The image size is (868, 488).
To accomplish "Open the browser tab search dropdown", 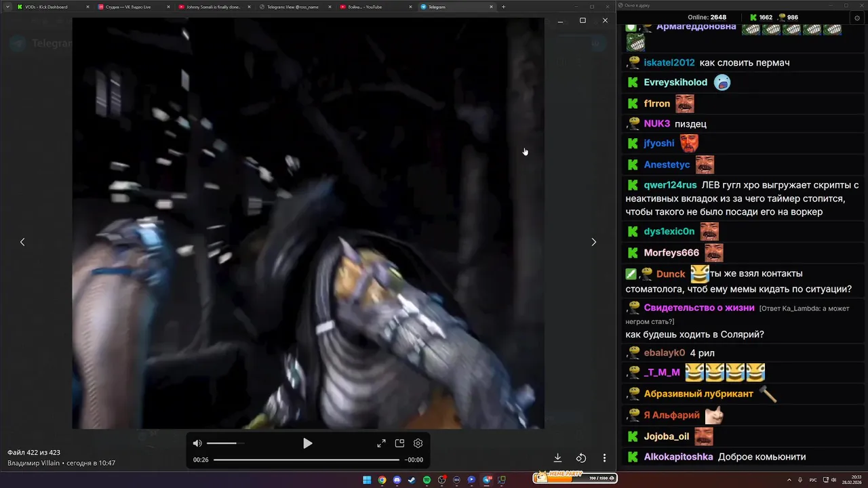I will coord(7,7).
